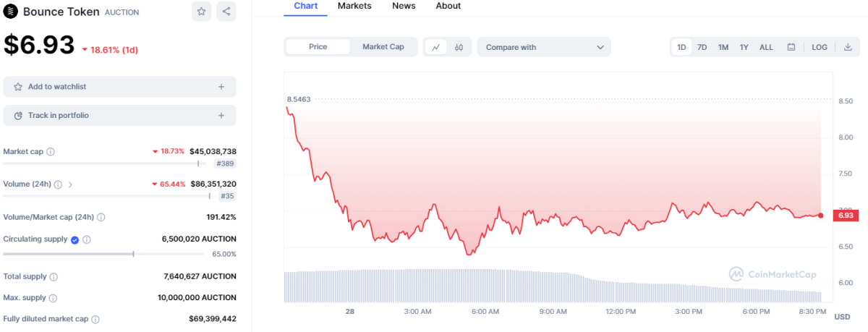Viewport: 868px width, 332px height.
Task: Toggle chart to Market Cap view
Action: point(383,47)
